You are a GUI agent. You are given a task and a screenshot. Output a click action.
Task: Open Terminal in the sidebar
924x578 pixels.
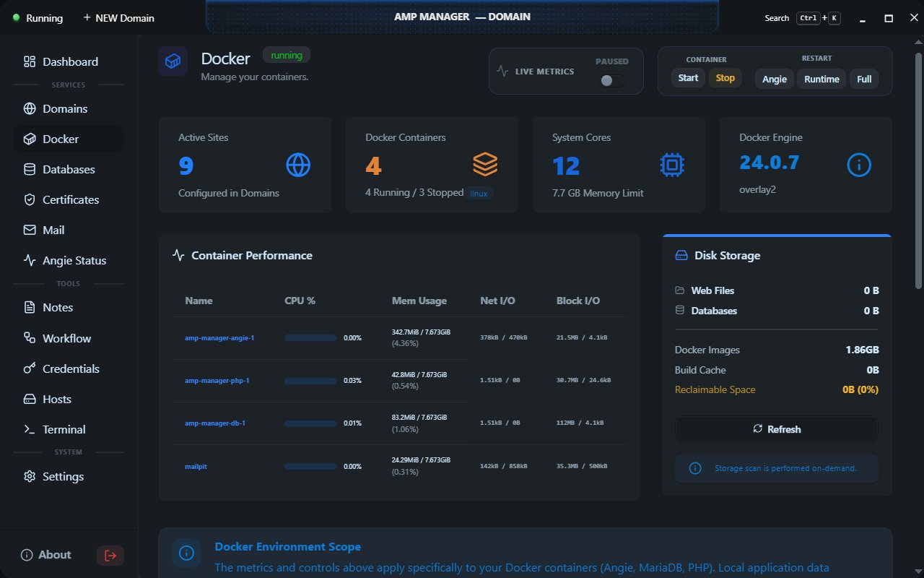point(69,429)
